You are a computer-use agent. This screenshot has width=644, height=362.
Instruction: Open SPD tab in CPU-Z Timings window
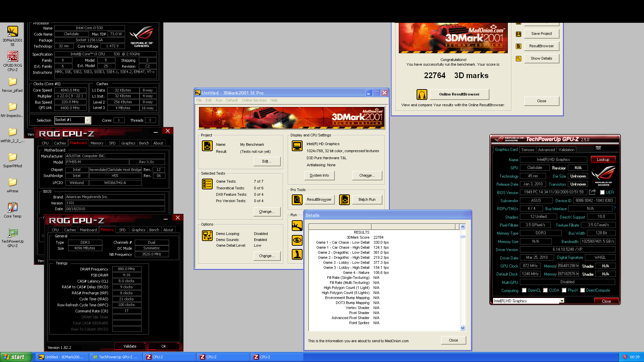click(x=122, y=230)
